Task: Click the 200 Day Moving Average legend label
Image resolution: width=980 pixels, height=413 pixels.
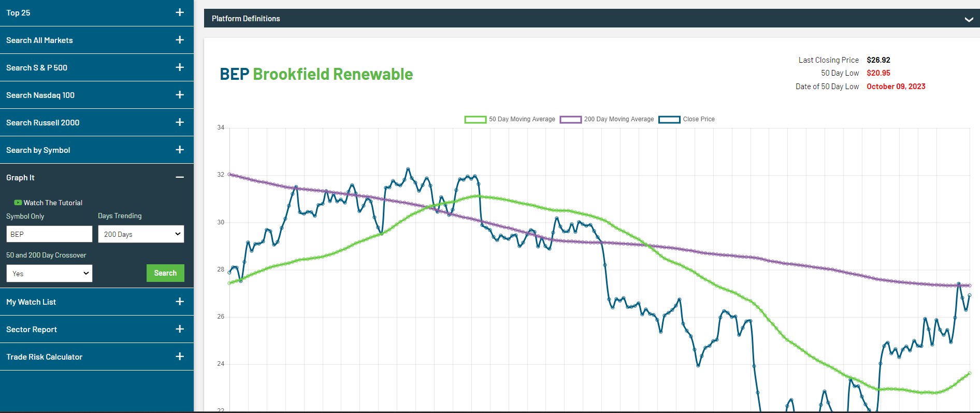Action: pos(619,119)
